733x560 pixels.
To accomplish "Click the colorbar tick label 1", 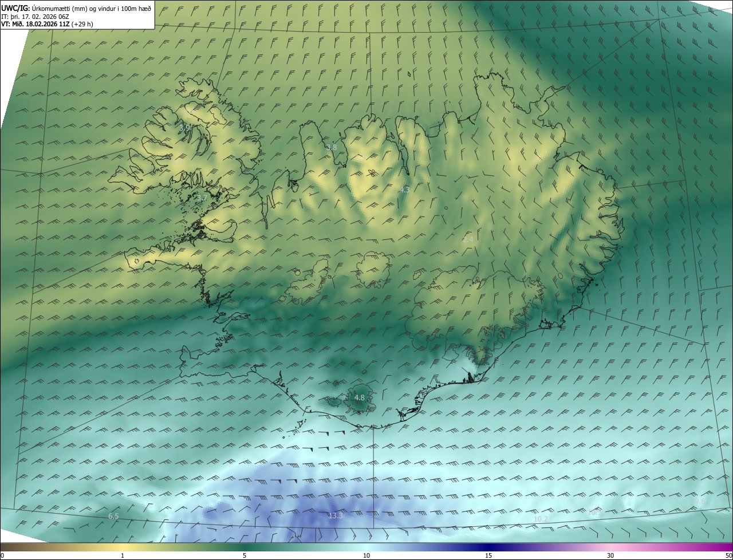I will (123, 555).
